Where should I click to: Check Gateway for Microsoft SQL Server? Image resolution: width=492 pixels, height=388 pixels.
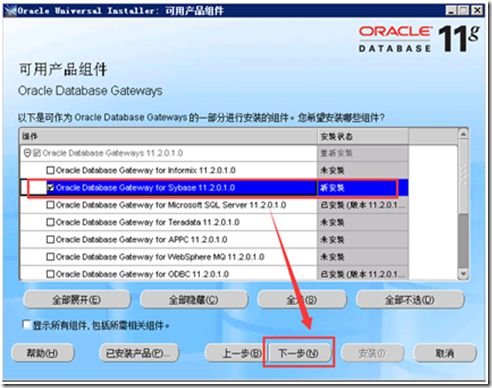50,205
